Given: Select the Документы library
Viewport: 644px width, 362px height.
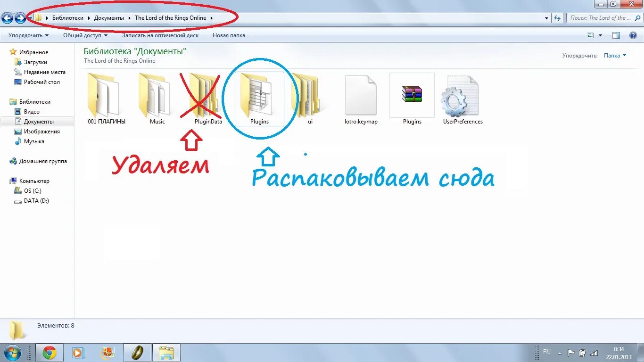Looking at the screenshot, I should [37, 122].
